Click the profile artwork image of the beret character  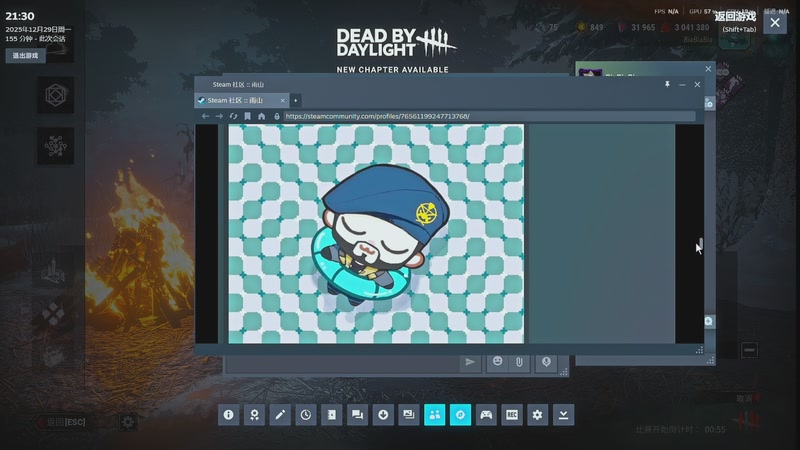[376, 234]
